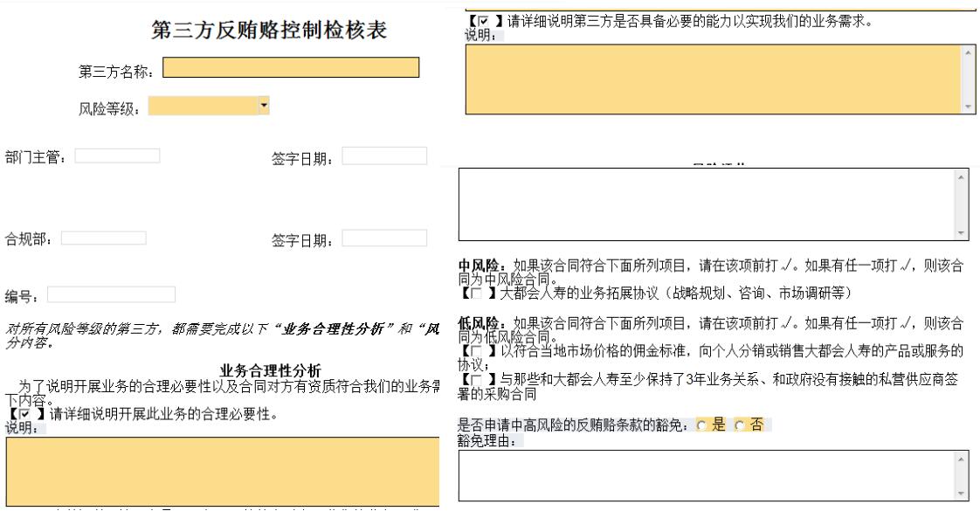Click the 合规部 label
The height and width of the screenshot is (511, 980).
point(29,238)
